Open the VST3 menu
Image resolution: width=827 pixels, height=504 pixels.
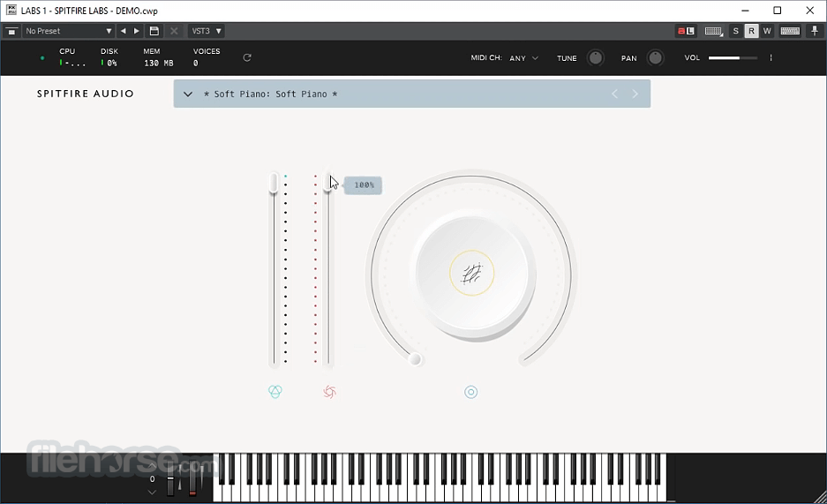(x=207, y=31)
